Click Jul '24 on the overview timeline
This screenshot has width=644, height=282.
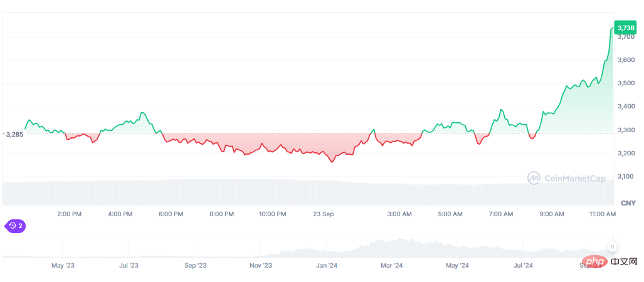click(x=523, y=266)
